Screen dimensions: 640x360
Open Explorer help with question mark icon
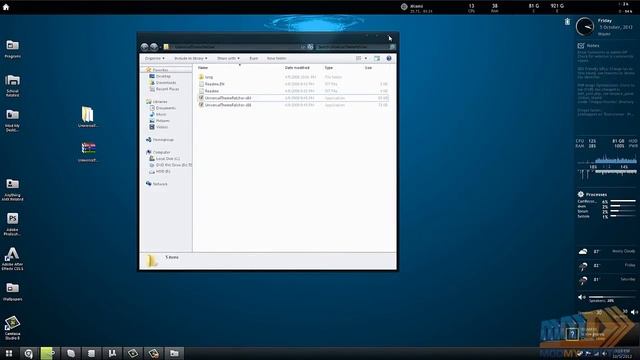tap(389, 58)
